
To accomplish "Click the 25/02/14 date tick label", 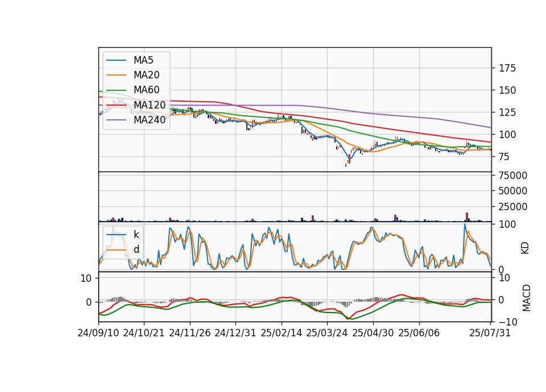I will click(x=282, y=333).
